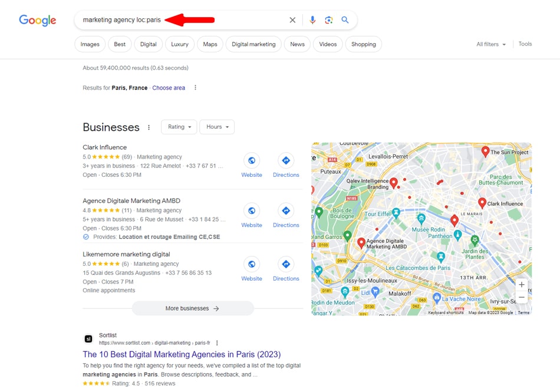The width and height of the screenshot is (560, 392).
Task: Click the Lidl shopping marker on map
Action: (x=375, y=292)
